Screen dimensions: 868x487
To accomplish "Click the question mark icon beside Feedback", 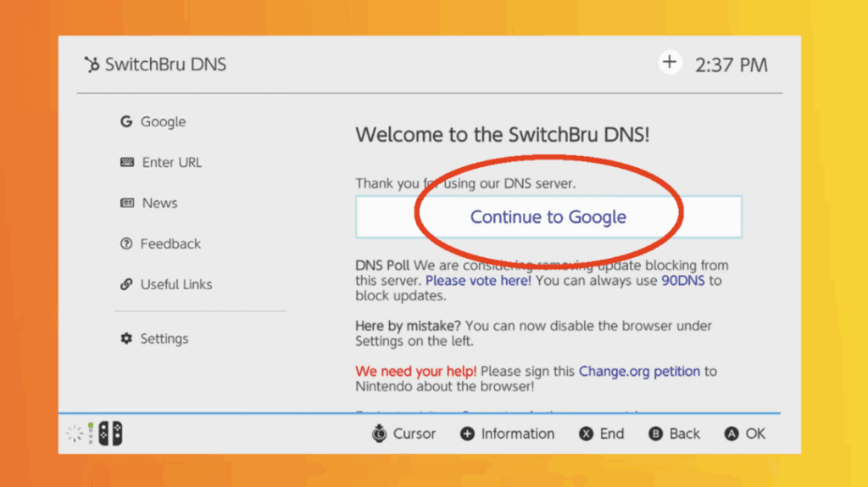I will click(126, 243).
